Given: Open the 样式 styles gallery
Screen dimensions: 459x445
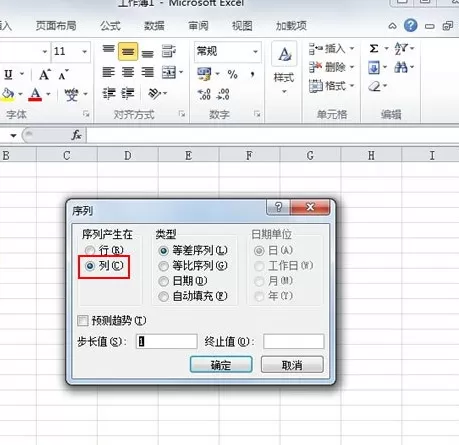Looking at the screenshot, I should (x=284, y=68).
